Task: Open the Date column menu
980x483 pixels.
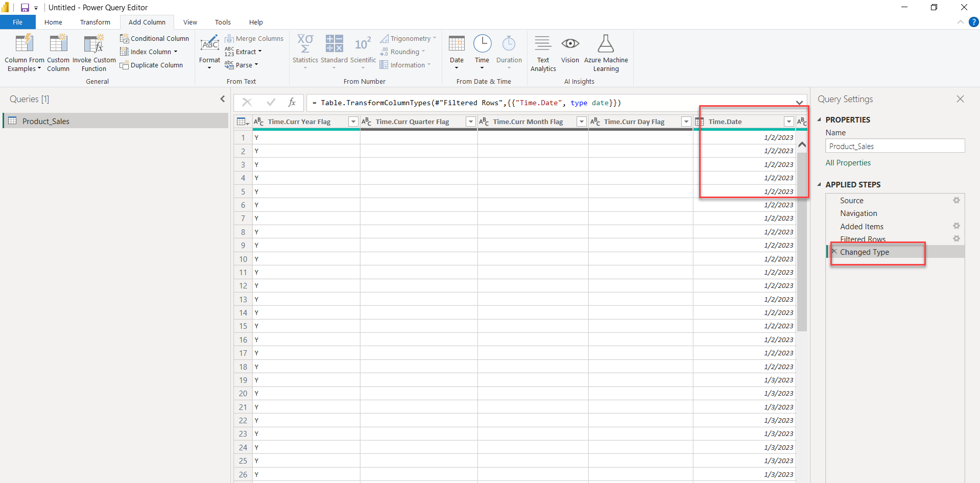Action: coord(457,53)
